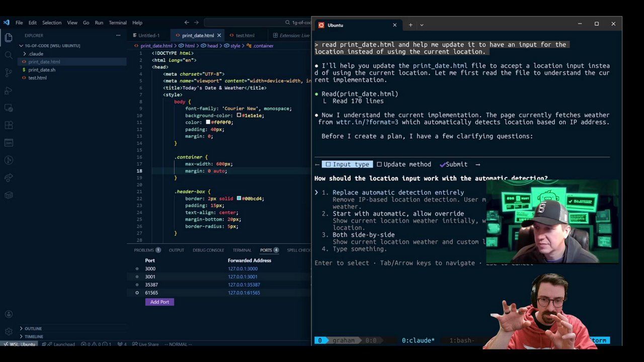Check the Input type checkbox tab
The height and width of the screenshot is (362, 644).
pos(347,164)
